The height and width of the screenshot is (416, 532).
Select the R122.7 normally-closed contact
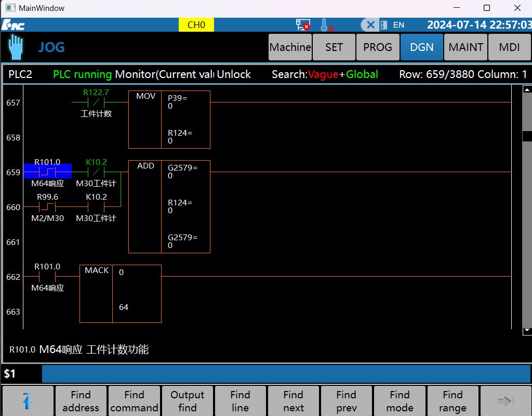point(96,101)
